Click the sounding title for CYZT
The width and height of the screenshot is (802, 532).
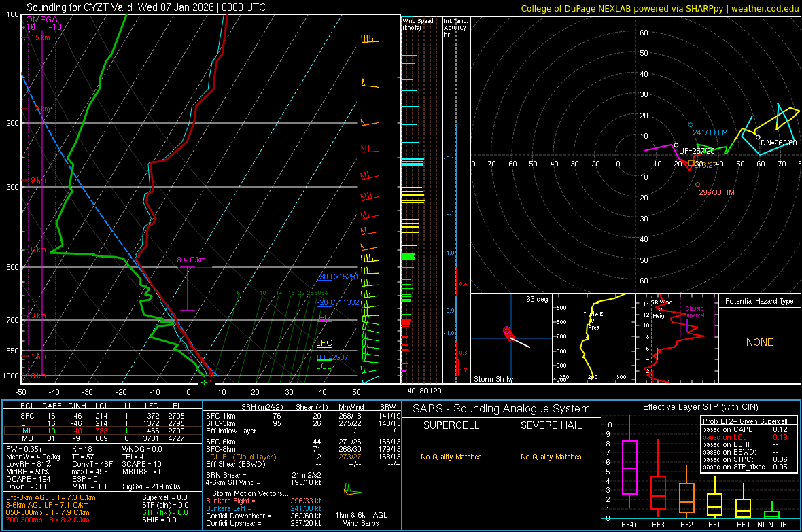(145, 7)
